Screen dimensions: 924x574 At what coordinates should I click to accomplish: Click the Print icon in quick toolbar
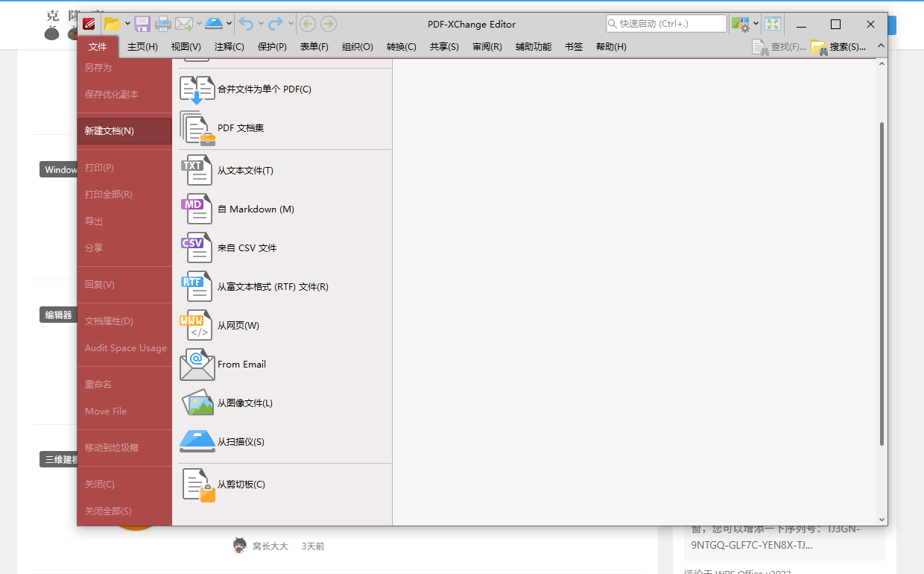tap(163, 24)
